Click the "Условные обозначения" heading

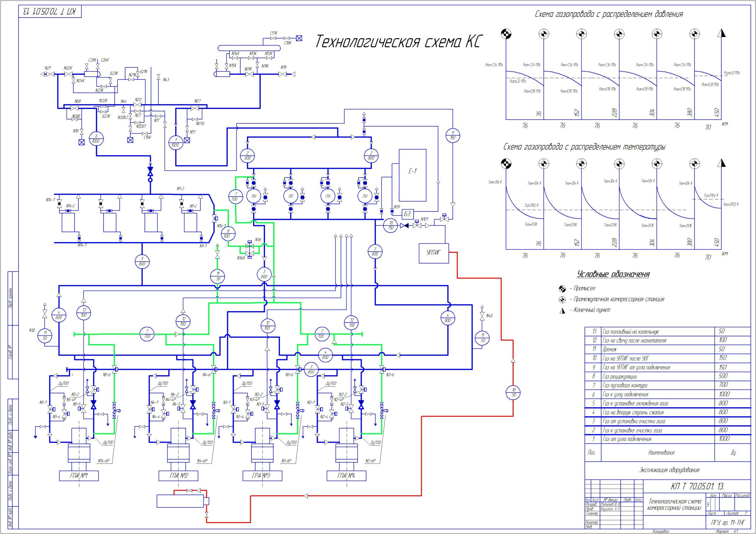tap(613, 274)
